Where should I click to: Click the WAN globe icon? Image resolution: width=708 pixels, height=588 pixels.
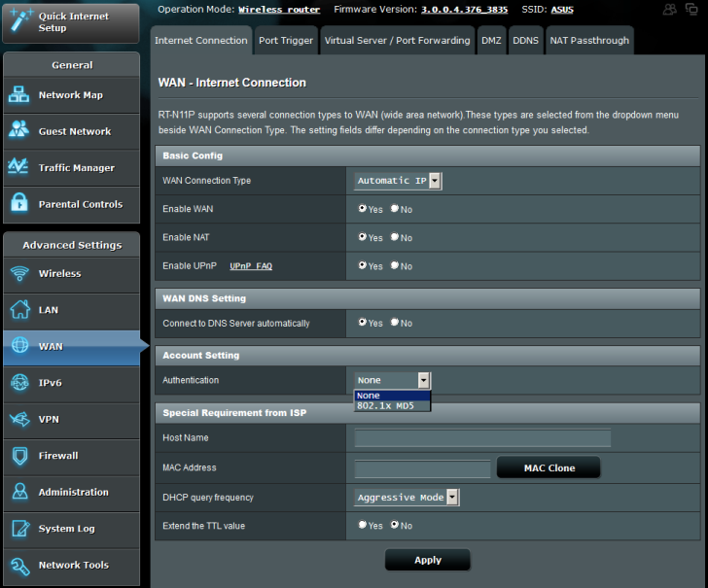(19, 345)
